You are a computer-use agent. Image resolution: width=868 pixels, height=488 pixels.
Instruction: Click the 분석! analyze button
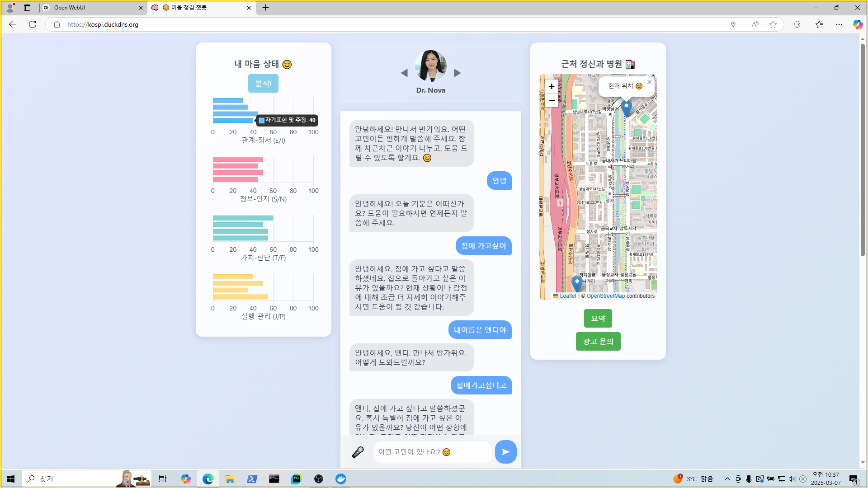coord(263,84)
